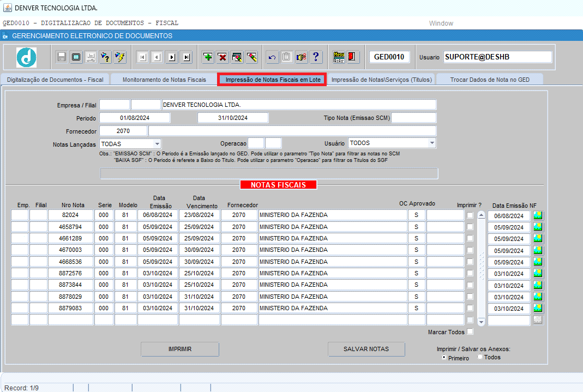This screenshot has width=583, height=392.
Task: Click the Fornecedor code field 2070
Action: [x=123, y=131]
